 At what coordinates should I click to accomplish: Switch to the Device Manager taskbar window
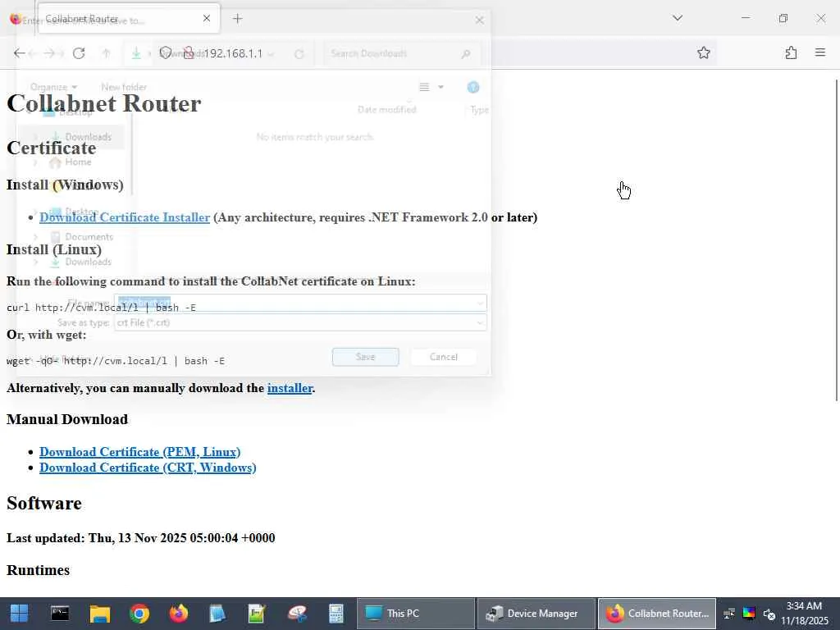click(x=536, y=614)
